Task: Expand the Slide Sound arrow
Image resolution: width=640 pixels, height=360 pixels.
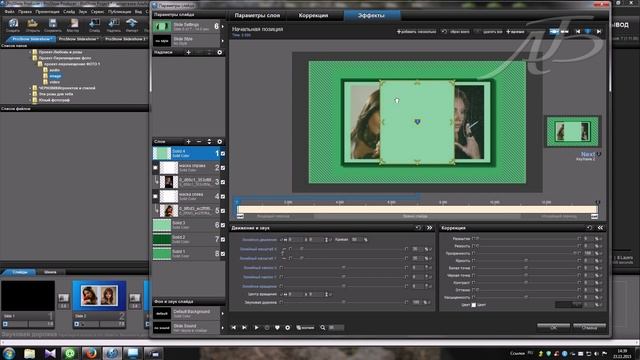Action: pos(222,328)
